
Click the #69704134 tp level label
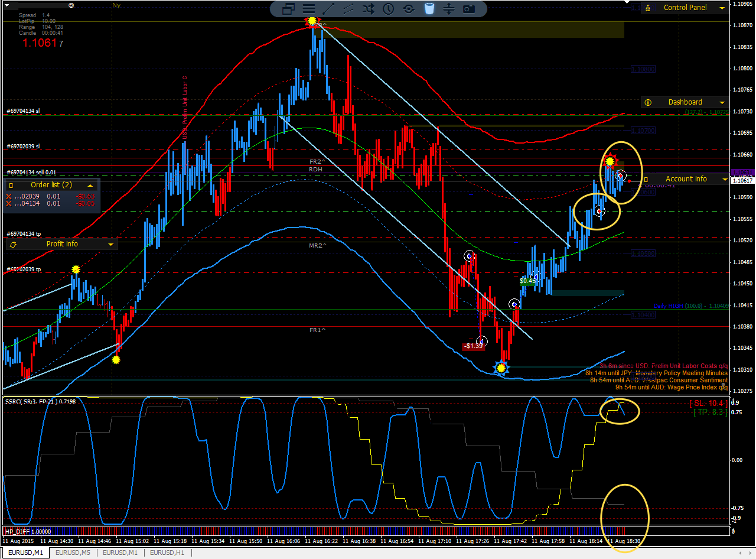(24, 233)
